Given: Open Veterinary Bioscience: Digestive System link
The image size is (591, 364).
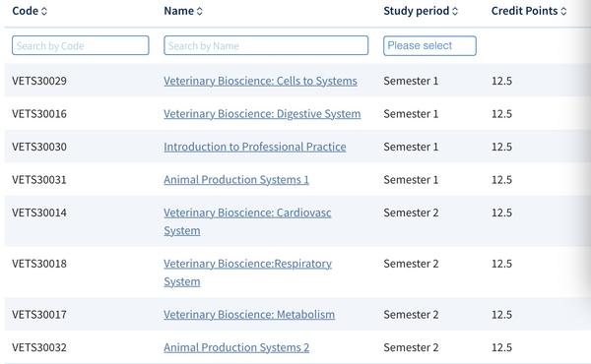Looking at the screenshot, I should coord(262,114).
